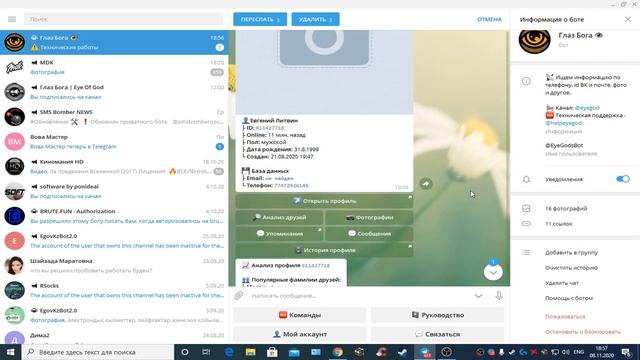Open the Вова Мастер chat

(x=114, y=142)
